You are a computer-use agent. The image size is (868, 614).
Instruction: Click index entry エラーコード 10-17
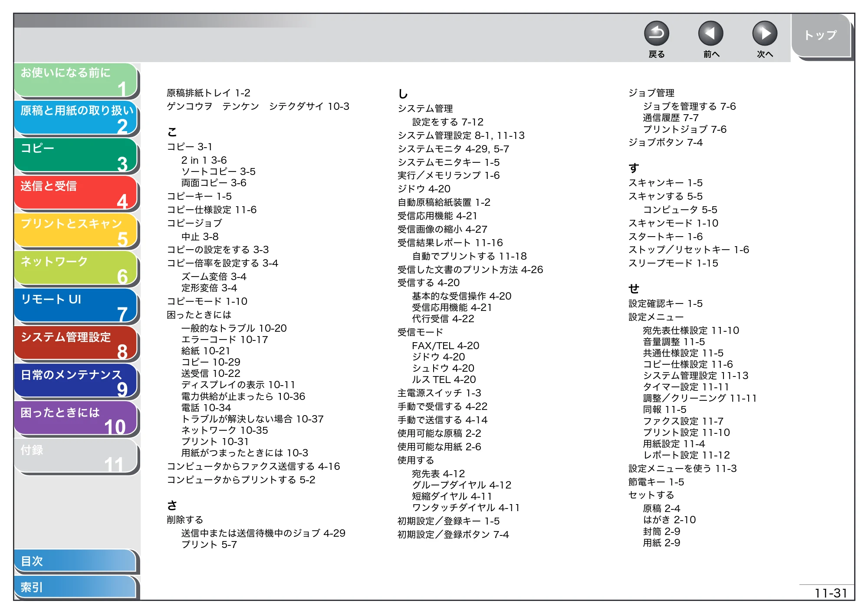(x=224, y=340)
